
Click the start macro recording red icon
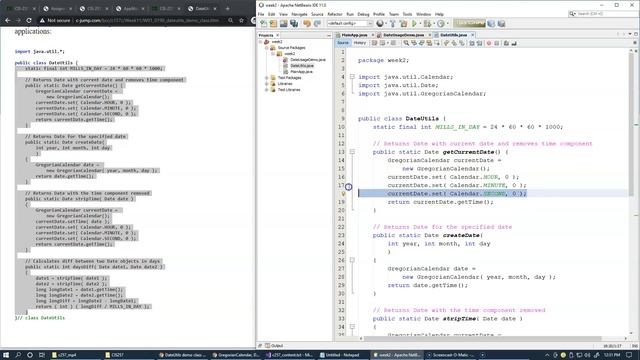click(x=489, y=43)
